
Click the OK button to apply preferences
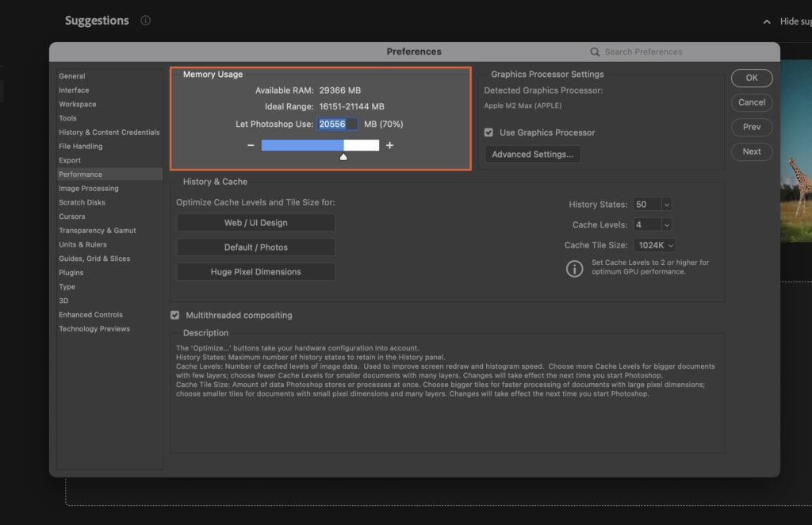tap(751, 78)
